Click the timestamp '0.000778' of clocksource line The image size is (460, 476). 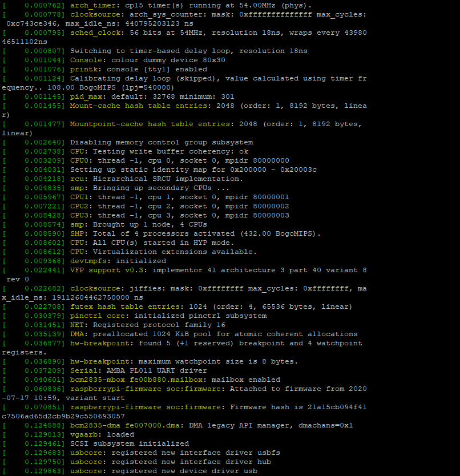43,15
